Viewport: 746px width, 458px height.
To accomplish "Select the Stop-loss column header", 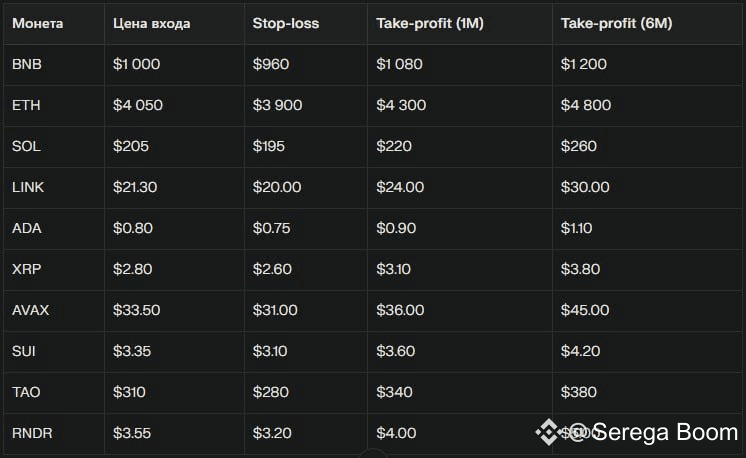I will point(286,23).
